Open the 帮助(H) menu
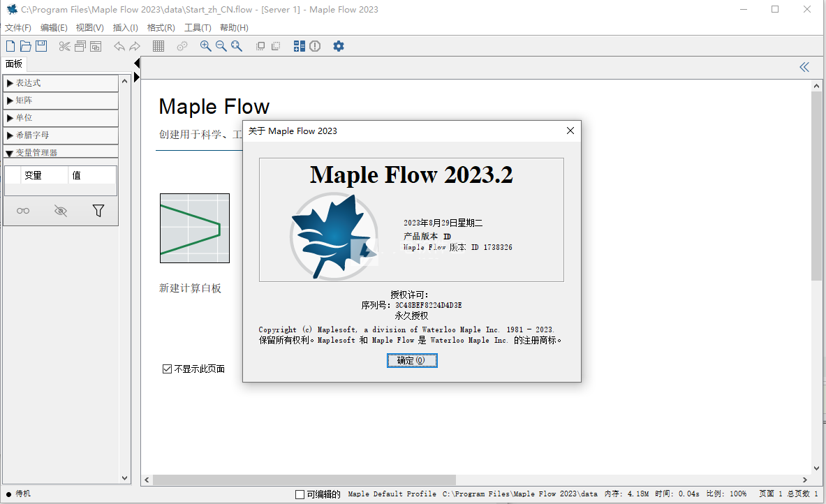 pyautogui.click(x=234, y=27)
